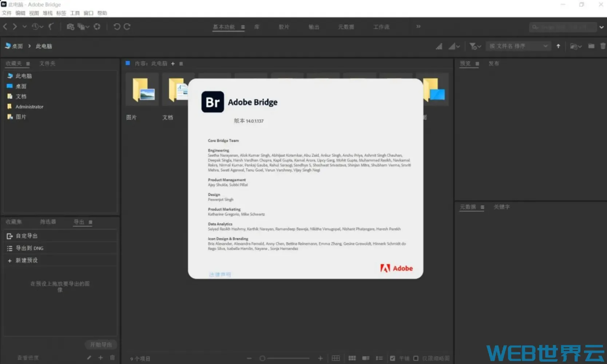Go back with the left arrow

coord(5,27)
